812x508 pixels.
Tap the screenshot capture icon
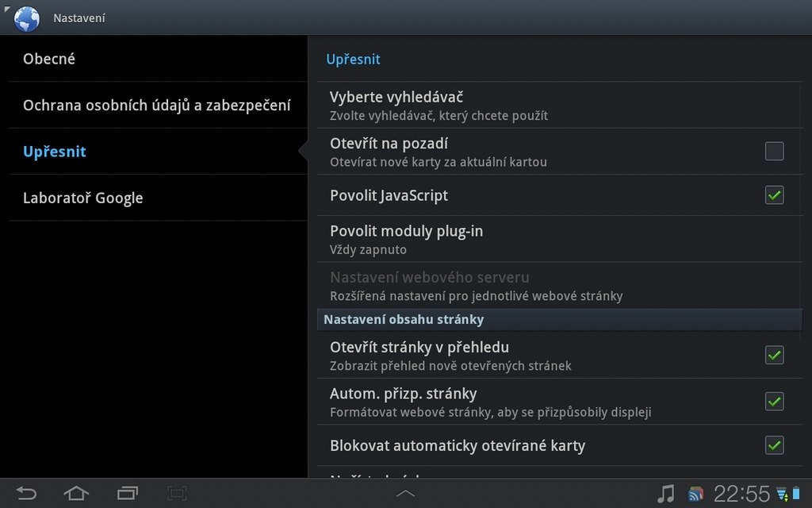pos(177,493)
